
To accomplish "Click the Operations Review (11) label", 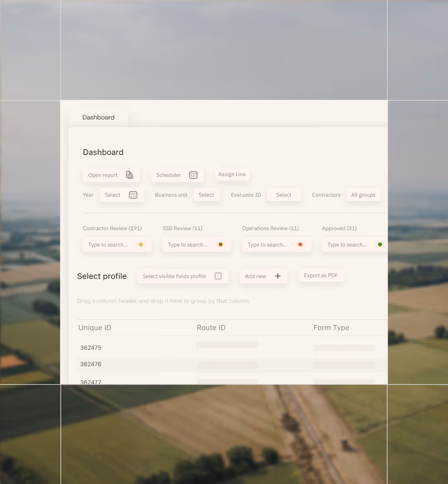I will (271, 228).
